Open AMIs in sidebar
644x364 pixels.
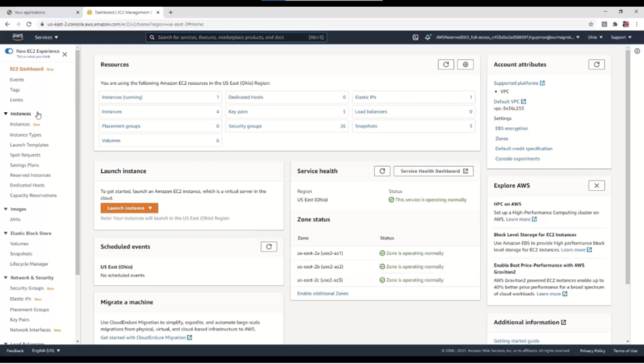(15, 220)
